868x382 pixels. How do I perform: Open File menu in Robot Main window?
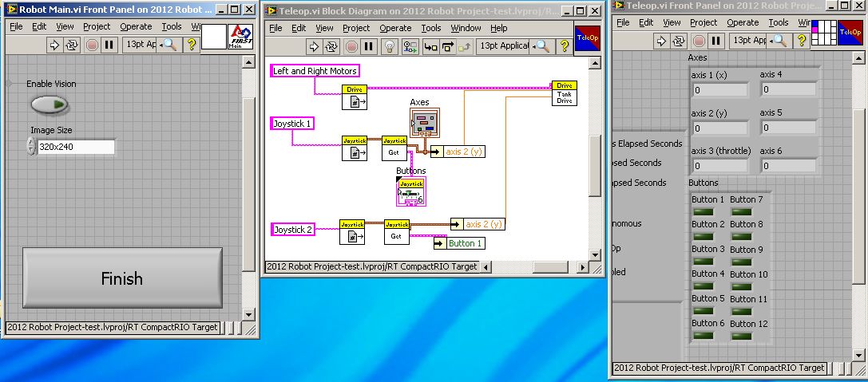[16, 26]
